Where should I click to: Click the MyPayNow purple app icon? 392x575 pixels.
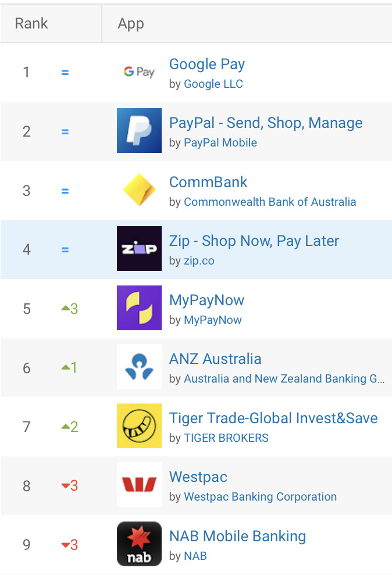coord(139,308)
